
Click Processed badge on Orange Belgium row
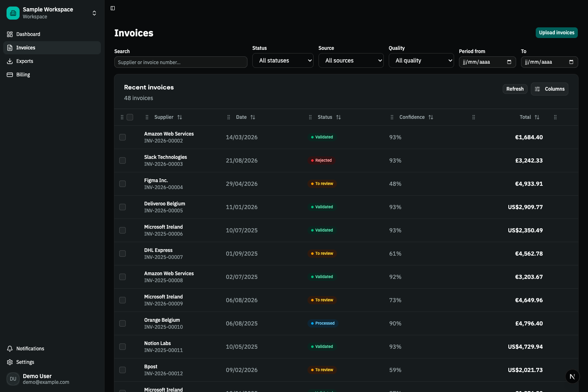click(x=323, y=323)
